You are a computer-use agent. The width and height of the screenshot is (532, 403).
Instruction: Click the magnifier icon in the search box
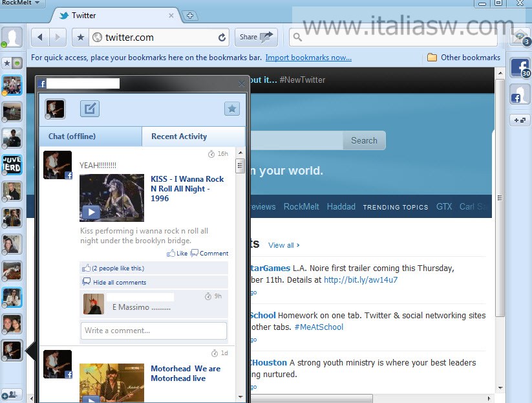coord(297,37)
